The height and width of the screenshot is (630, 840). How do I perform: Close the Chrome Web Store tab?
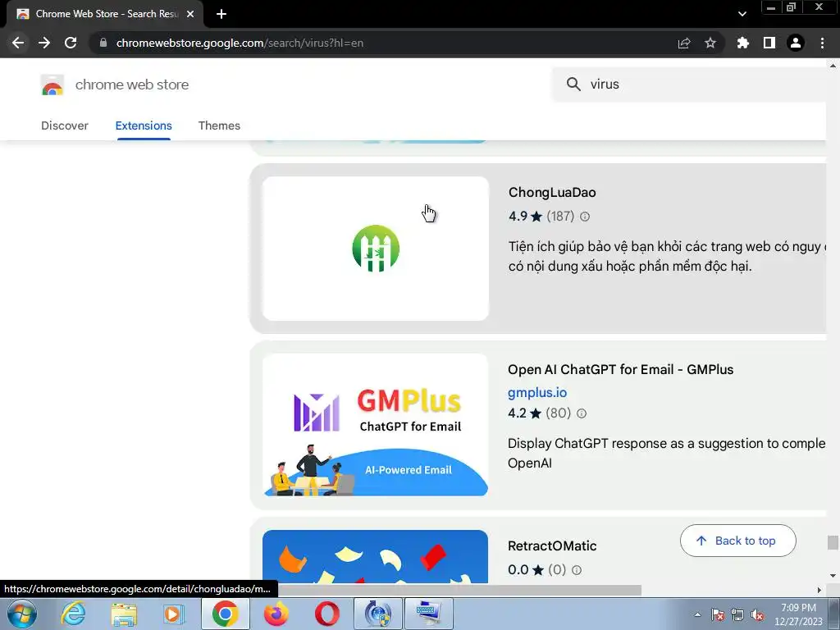[190, 14]
